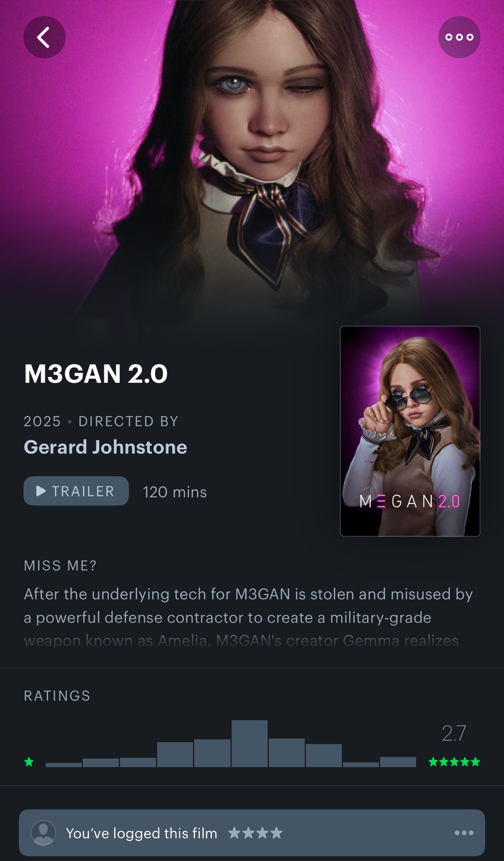The width and height of the screenshot is (504, 861).
Task: Go back using the top-left arrow
Action: point(44,37)
